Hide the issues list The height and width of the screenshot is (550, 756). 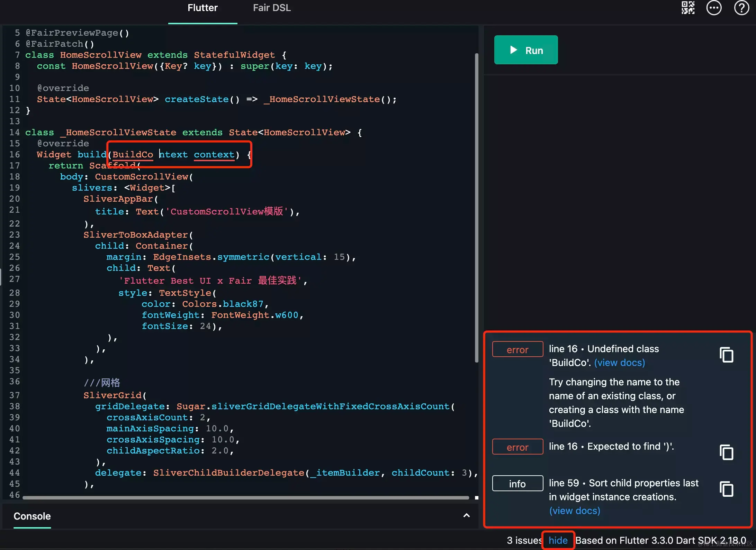pos(558,540)
